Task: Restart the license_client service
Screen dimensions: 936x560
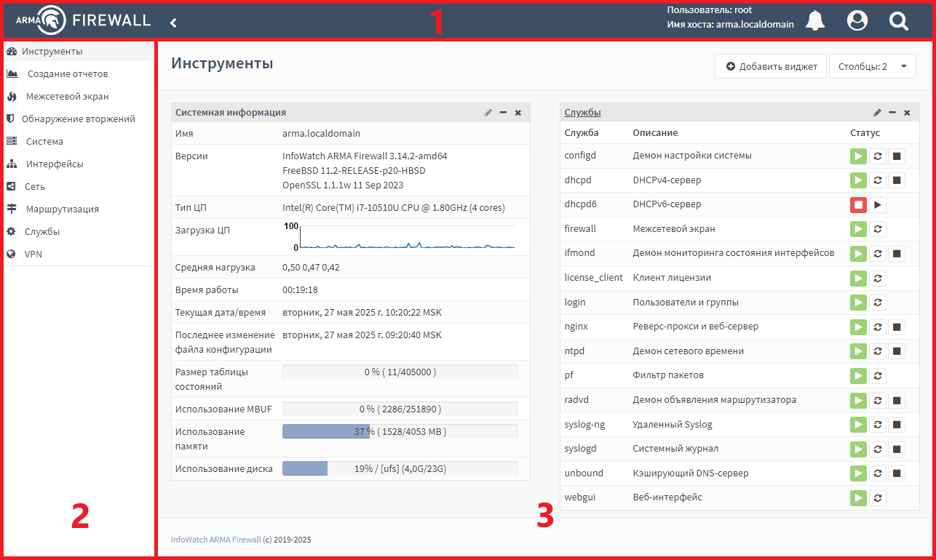Action: (878, 278)
